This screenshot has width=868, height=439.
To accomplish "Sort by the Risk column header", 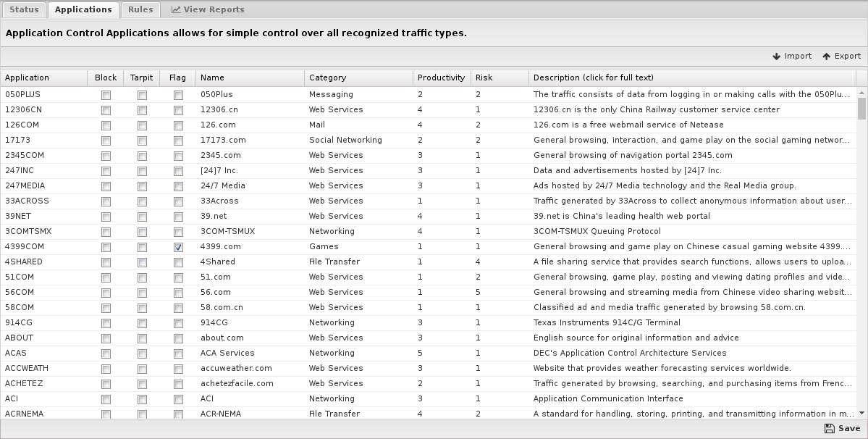I will [x=500, y=78].
